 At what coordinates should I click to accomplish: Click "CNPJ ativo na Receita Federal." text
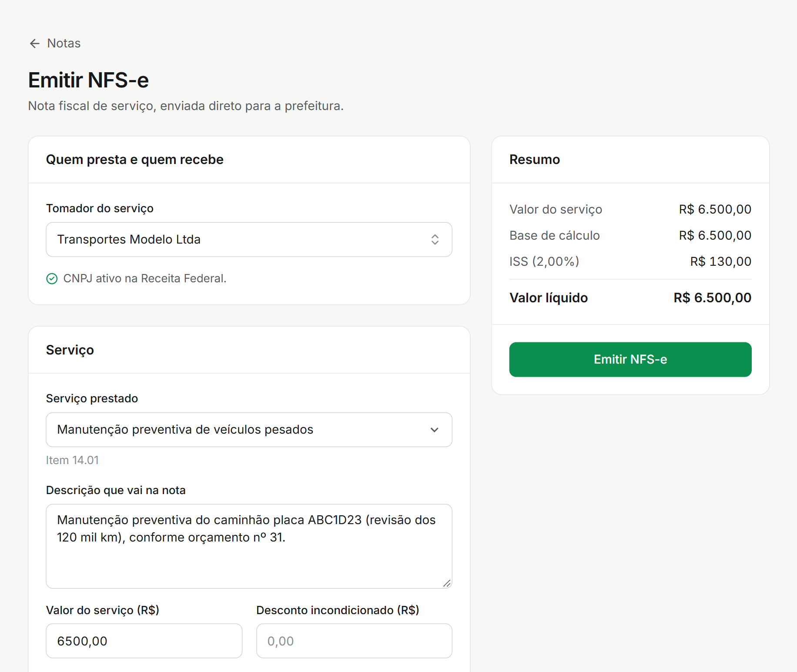[x=145, y=279]
